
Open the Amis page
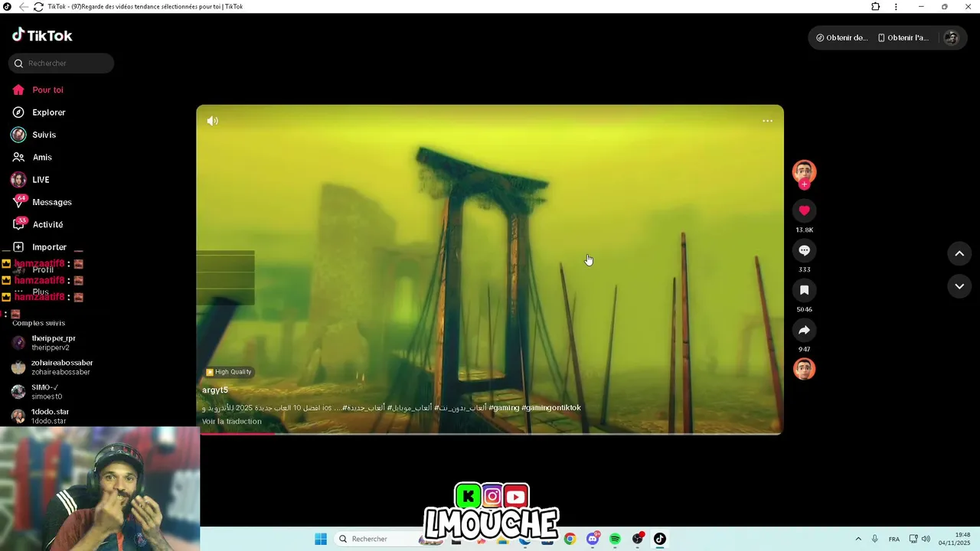pyautogui.click(x=32, y=157)
